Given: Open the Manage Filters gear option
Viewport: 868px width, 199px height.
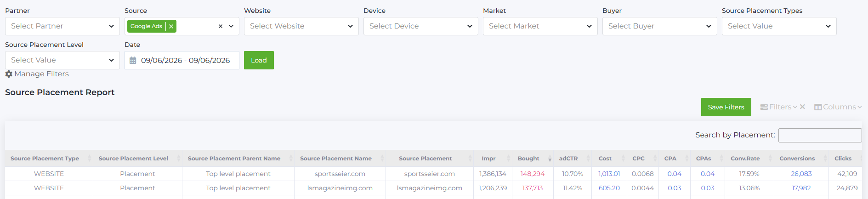Looking at the screenshot, I should pyautogui.click(x=37, y=74).
